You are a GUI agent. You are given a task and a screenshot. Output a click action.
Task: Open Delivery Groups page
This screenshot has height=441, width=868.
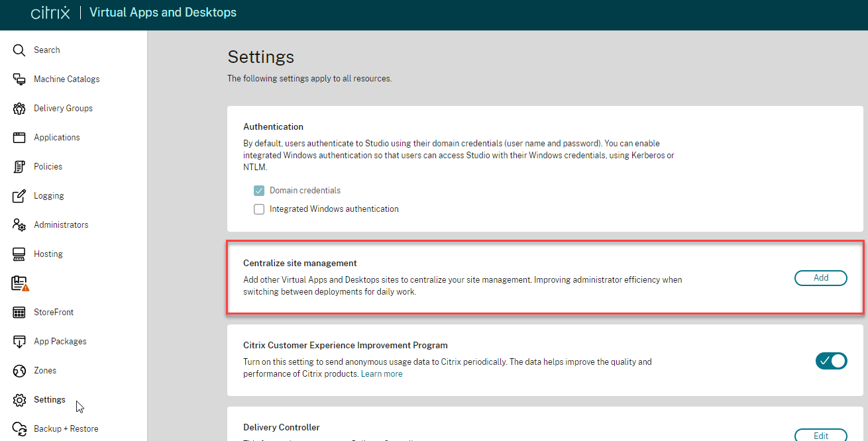pyautogui.click(x=64, y=109)
